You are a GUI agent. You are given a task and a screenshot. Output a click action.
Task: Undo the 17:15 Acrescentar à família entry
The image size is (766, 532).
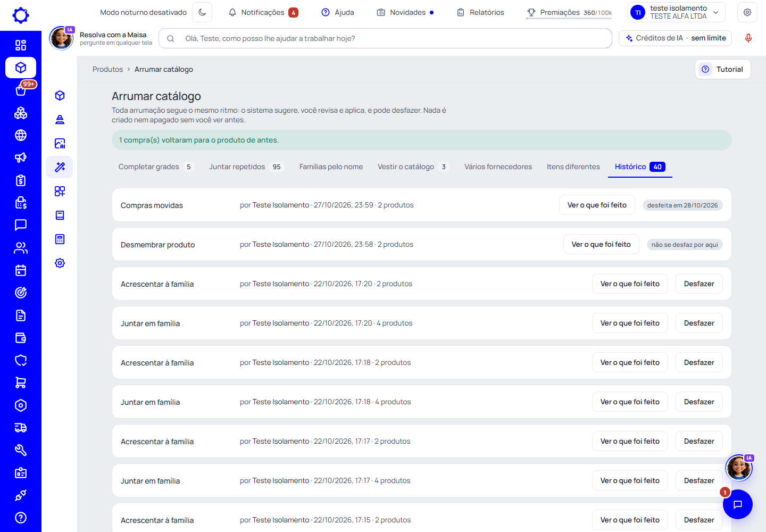click(699, 520)
